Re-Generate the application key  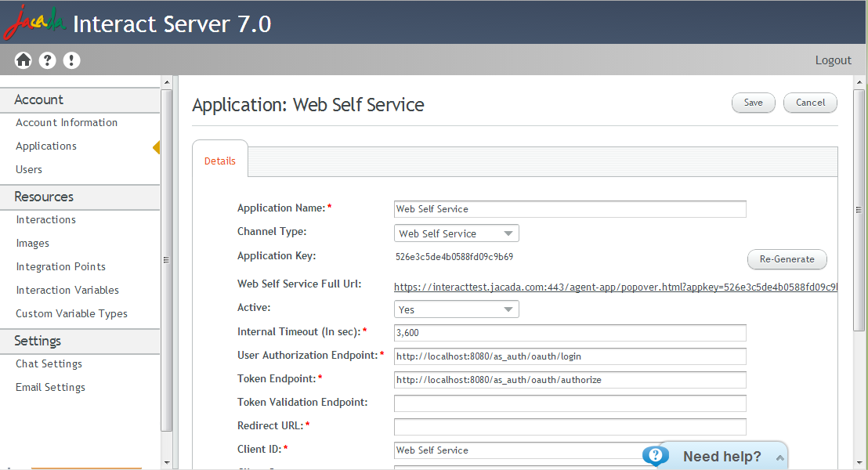click(x=787, y=259)
